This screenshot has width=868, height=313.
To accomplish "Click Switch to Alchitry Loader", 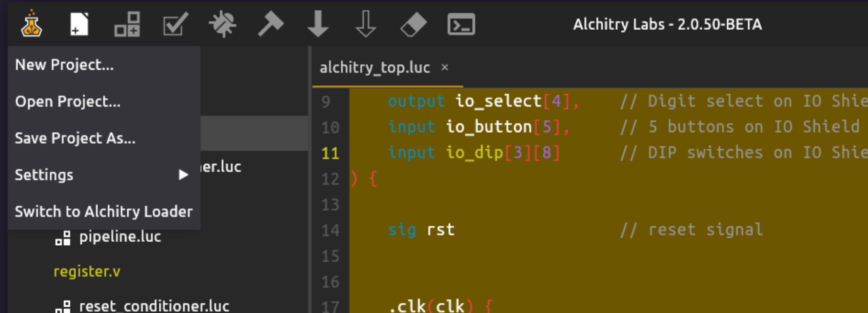I will (103, 212).
